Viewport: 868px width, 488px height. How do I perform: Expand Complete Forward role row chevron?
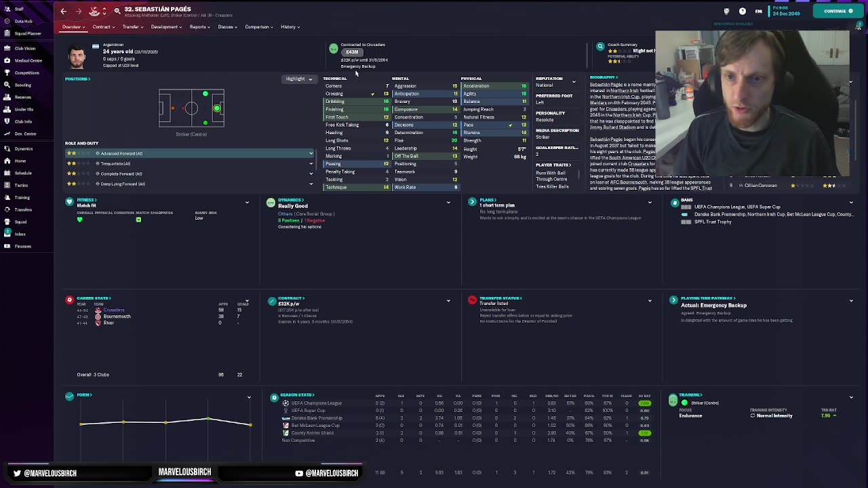tap(311, 174)
